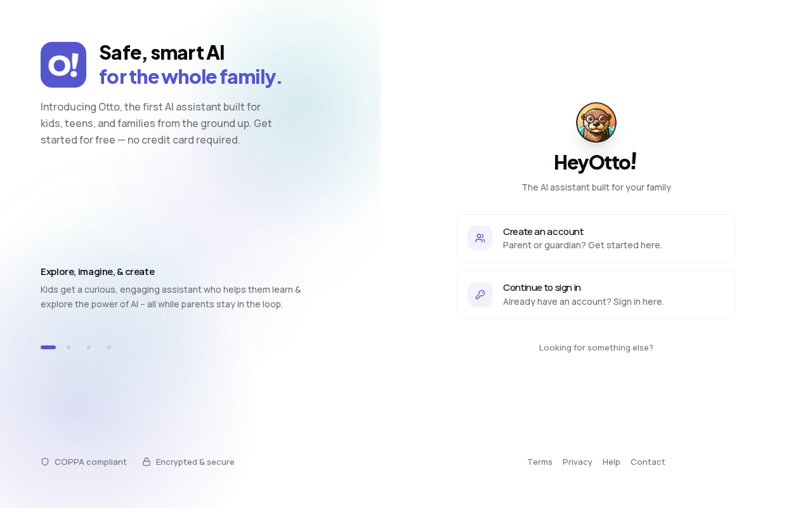Go to the Help page link
Viewport: 812px width, 508px height.
click(x=612, y=462)
